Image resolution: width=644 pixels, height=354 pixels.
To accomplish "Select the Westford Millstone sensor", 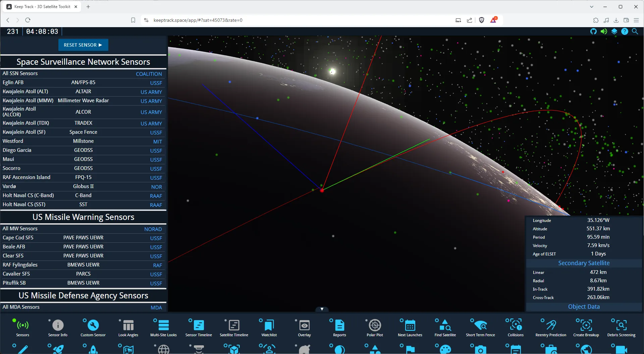I will [83, 141].
